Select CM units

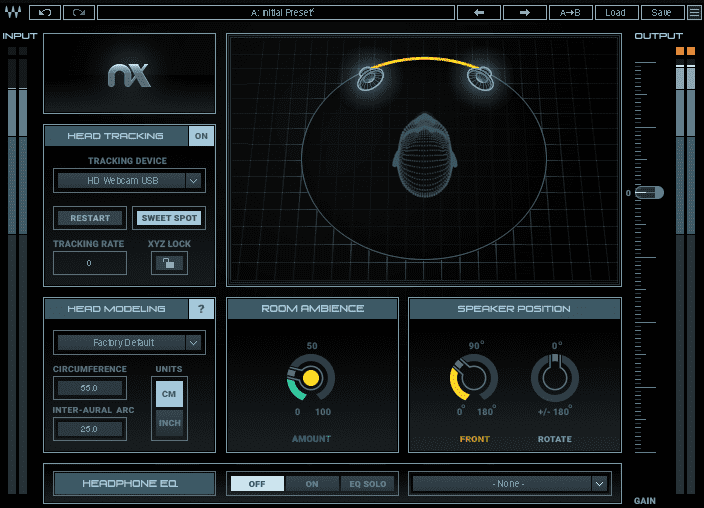pos(169,394)
